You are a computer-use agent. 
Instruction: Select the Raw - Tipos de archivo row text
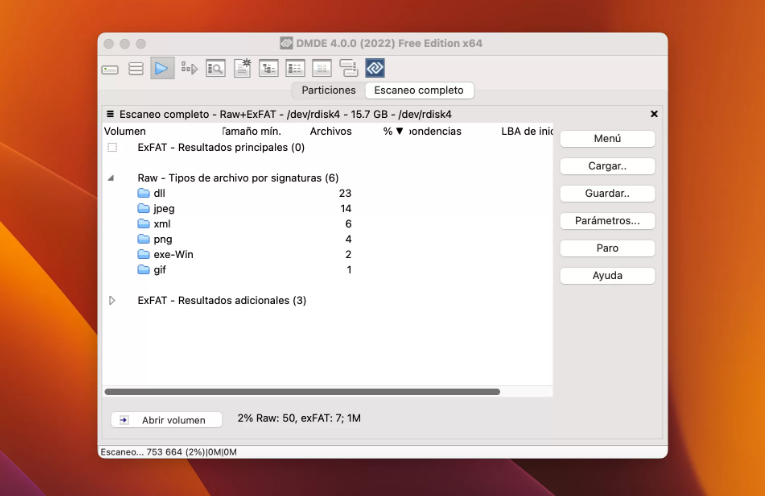click(x=238, y=178)
